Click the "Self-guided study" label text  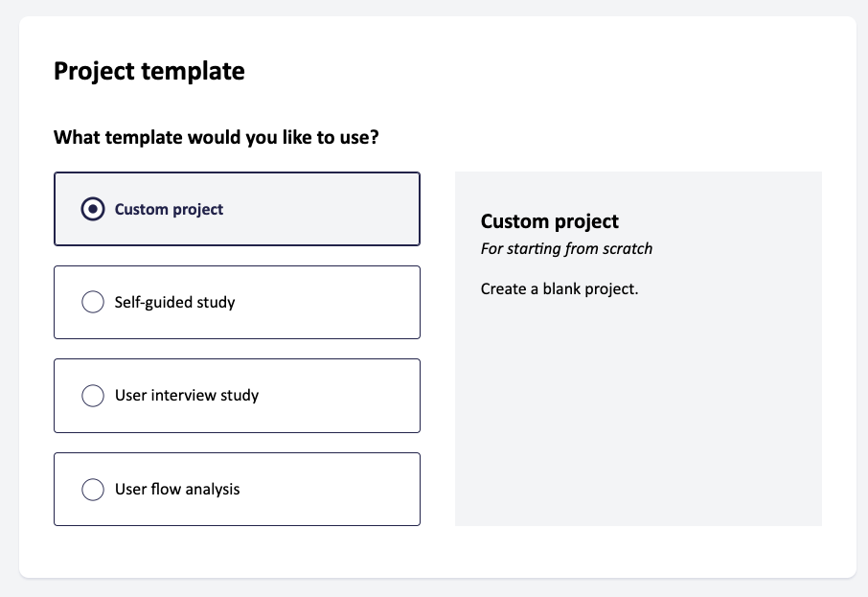coord(174,302)
